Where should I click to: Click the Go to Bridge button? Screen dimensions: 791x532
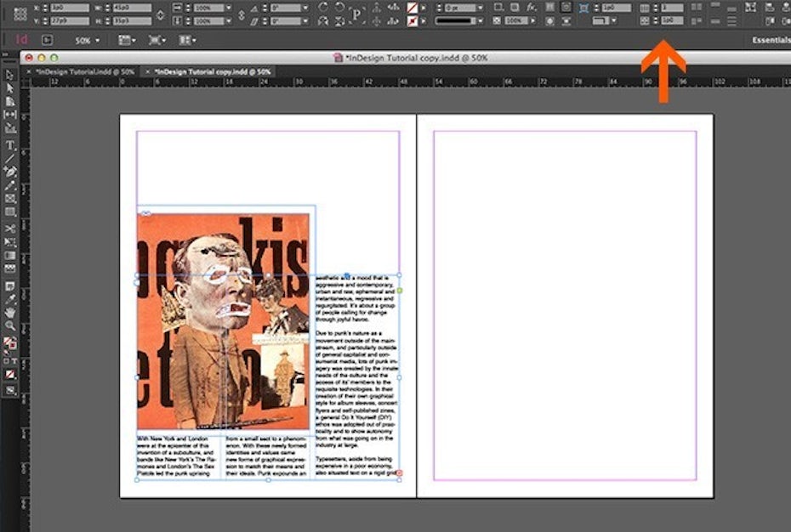(47, 40)
